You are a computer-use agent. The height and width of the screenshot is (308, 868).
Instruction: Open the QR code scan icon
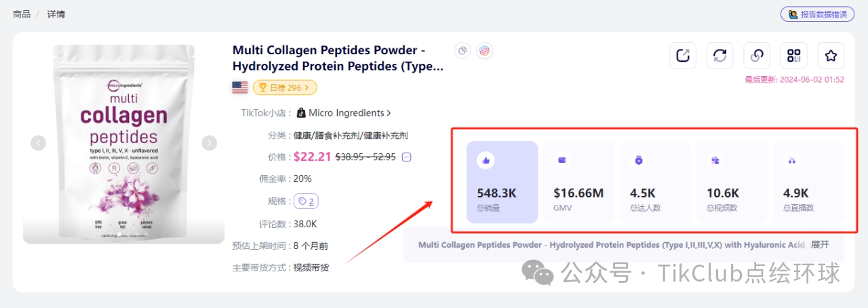[793, 56]
